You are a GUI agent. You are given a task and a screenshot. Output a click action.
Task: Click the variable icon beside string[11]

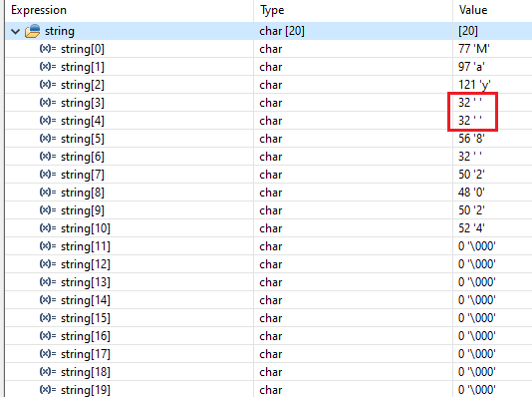pyautogui.click(x=48, y=245)
